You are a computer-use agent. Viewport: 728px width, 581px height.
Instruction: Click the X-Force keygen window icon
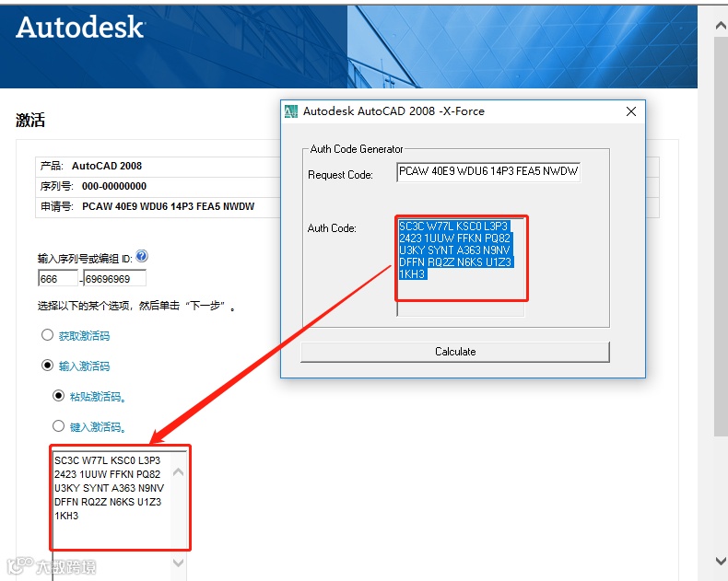291,111
